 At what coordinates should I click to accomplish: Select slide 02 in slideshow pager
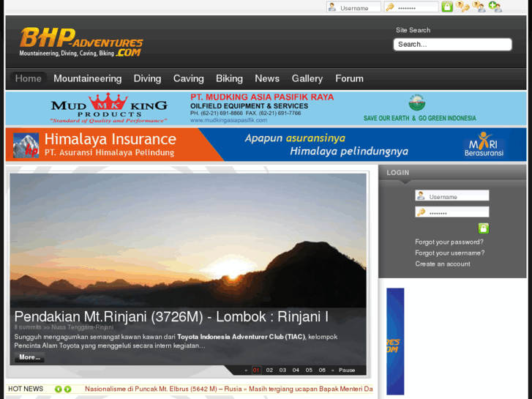click(x=269, y=370)
